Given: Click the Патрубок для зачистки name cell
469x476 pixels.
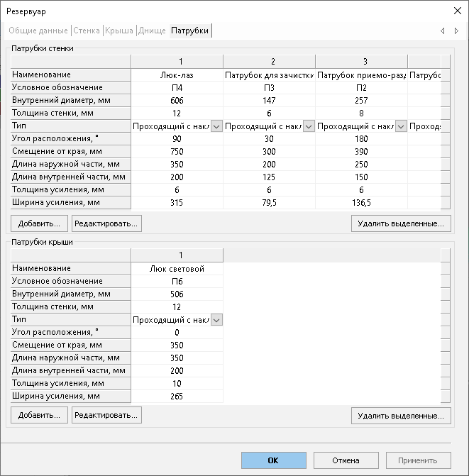Looking at the screenshot, I should (x=269, y=75).
